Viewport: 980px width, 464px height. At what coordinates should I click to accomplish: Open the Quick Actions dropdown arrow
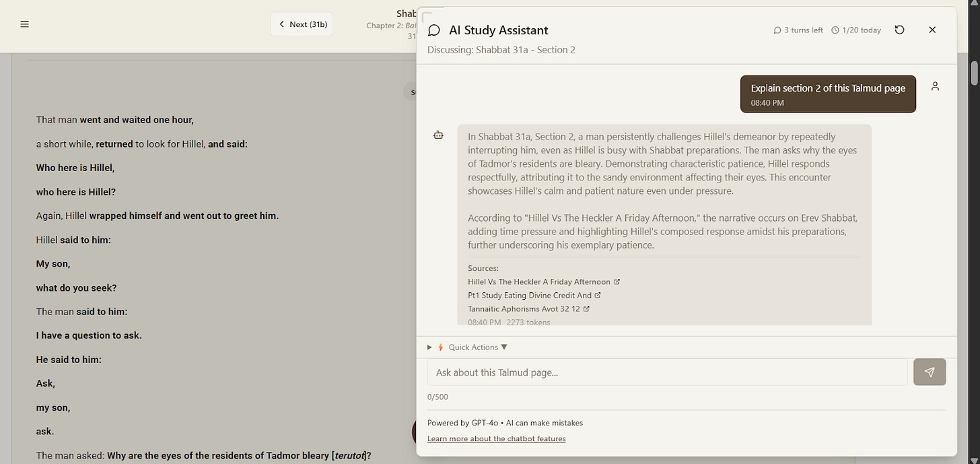pos(504,347)
